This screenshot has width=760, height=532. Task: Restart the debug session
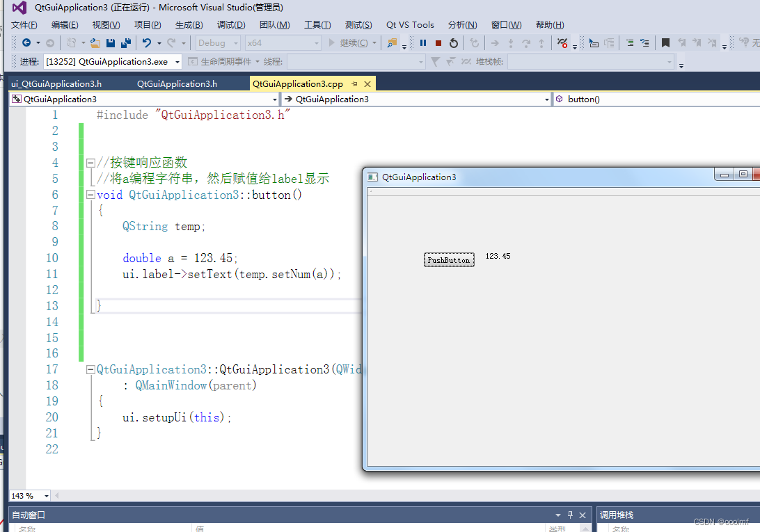click(x=454, y=43)
